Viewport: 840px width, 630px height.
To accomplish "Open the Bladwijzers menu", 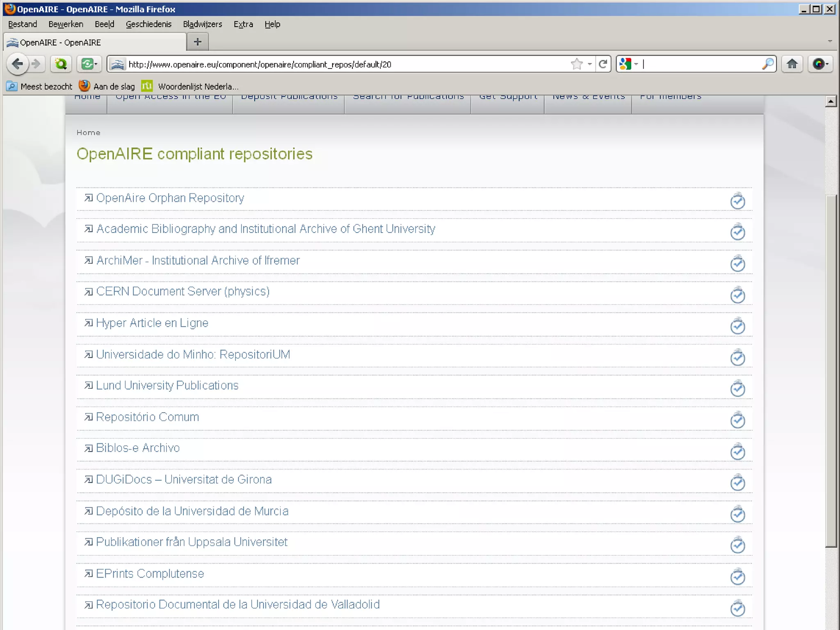I will (x=203, y=24).
